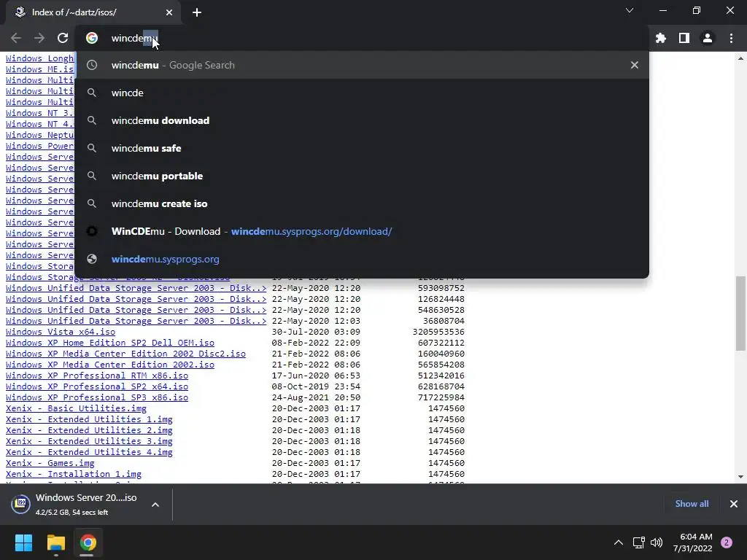Image resolution: width=747 pixels, height=560 pixels.
Task: Open the Chrome profile icon
Action: click(708, 38)
